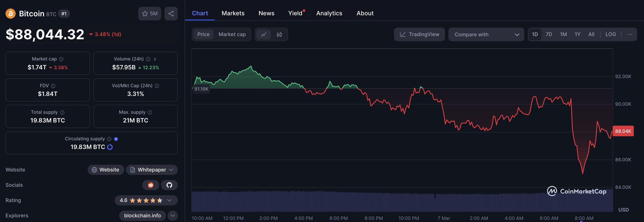Image resolution: width=644 pixels, height=222 pixels.
Task: Select the 7D time range
Action: (549, 34)
